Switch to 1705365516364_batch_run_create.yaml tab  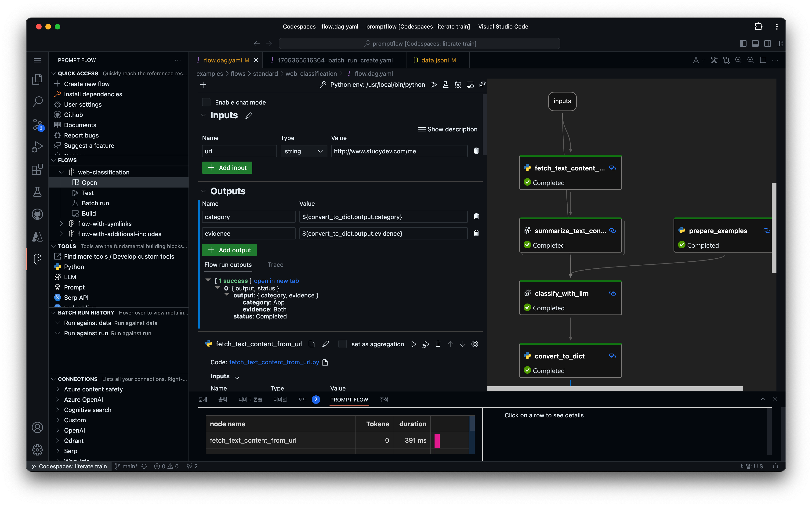pos(335,60)
